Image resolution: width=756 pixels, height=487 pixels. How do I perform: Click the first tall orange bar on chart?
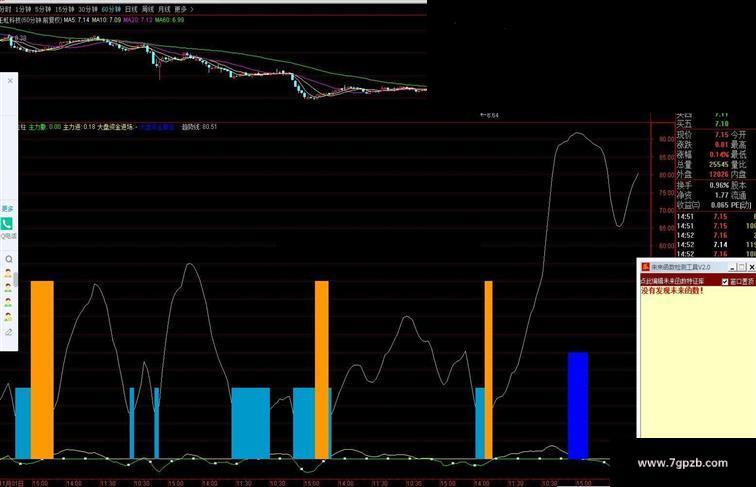click(42, 369)
